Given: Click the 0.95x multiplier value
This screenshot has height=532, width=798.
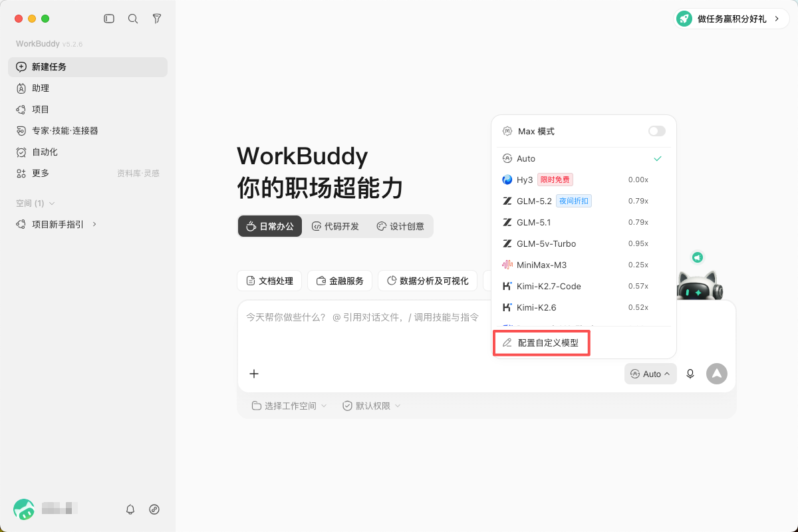Looking at the screenshot, I should click(x=638, y=243).
